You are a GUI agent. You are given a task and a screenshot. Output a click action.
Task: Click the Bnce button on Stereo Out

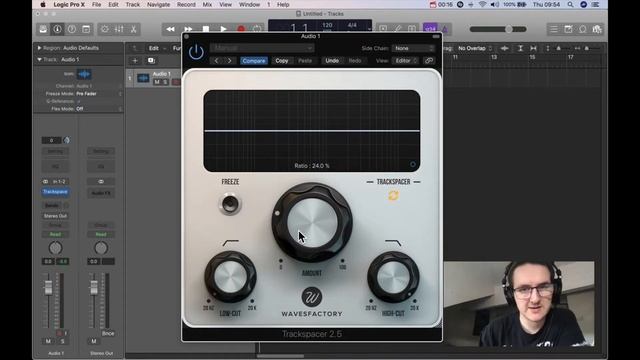click(108, 333)
